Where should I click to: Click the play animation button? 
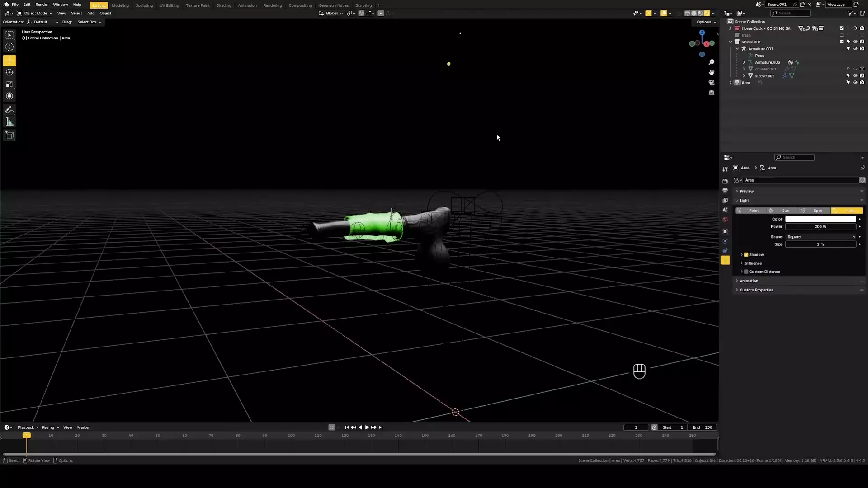coord(367,427)
